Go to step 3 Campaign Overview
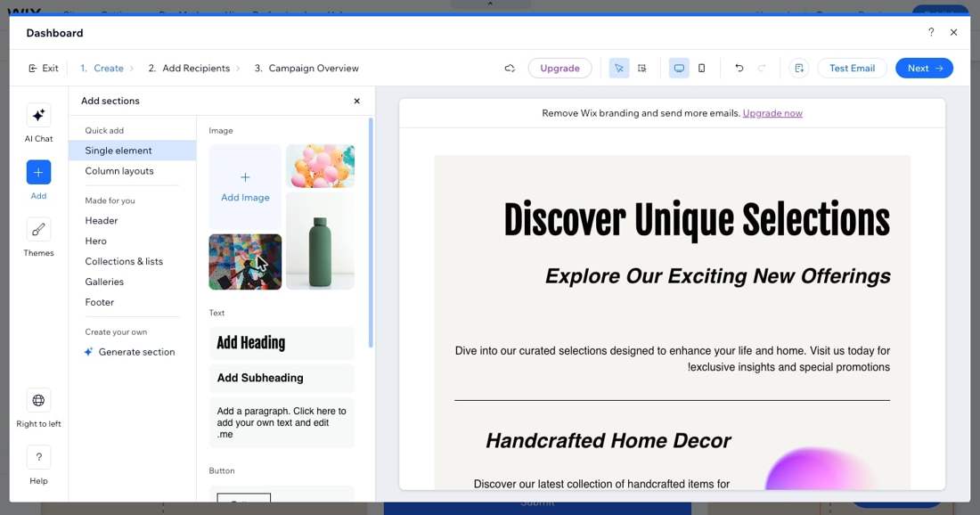The height and width of the screenshot is (515, 980). pos(306,68)
